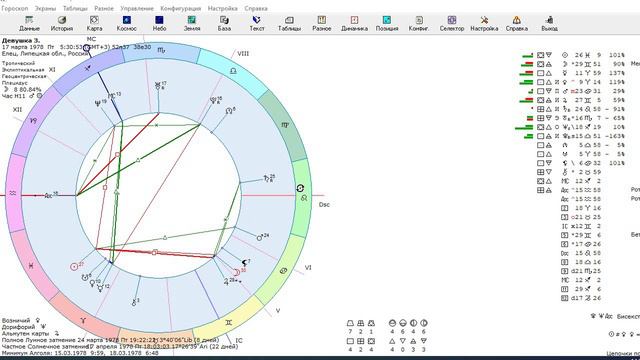640x360 pixels.
Task: Open the Позиция toolbar icon
Action: [x=387, y=24]
